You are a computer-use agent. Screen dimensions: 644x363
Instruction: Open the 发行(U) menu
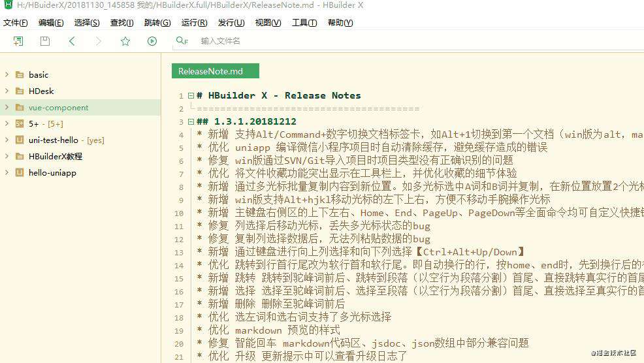(x=231, y=23)
